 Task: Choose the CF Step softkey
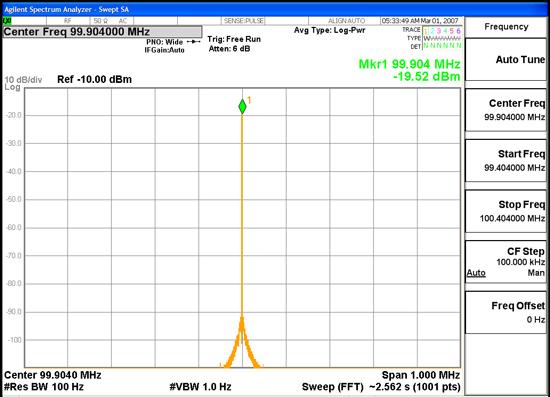[505, 262]
